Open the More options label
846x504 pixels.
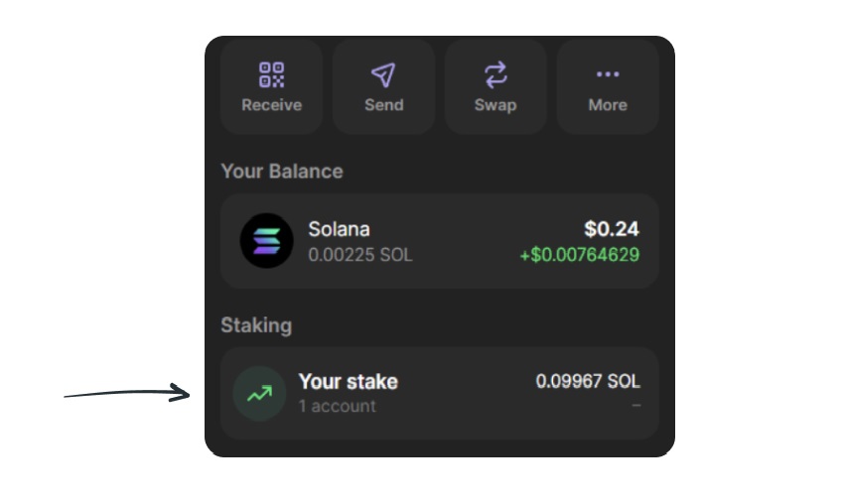tap(608, 104)
